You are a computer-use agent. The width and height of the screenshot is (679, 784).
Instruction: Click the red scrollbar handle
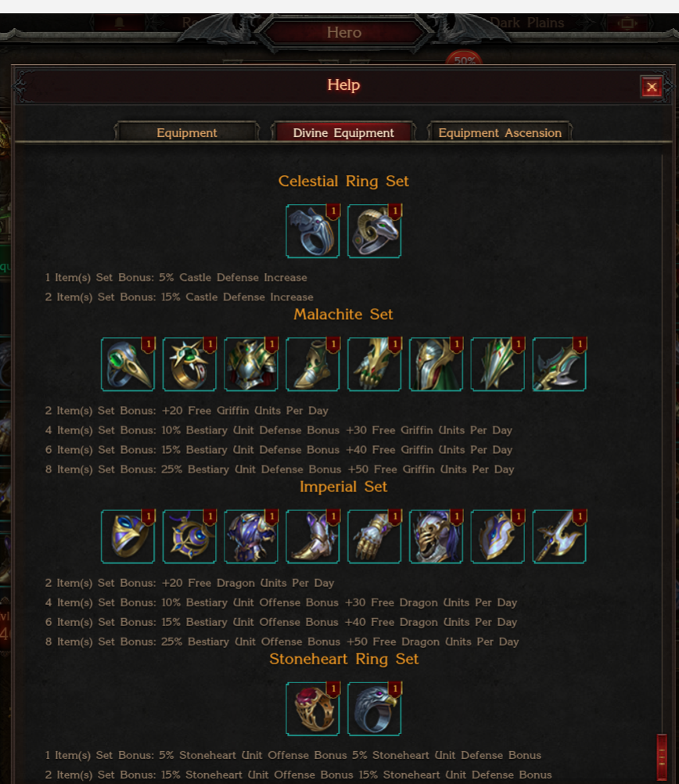pos(662,757)
